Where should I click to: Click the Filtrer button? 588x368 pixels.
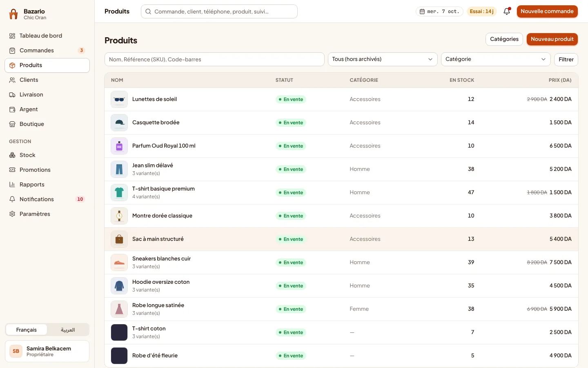tap(566, 60)
